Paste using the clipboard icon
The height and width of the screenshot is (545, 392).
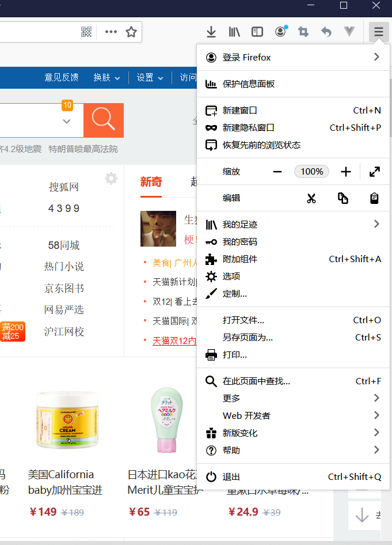[x=374, y=198]
